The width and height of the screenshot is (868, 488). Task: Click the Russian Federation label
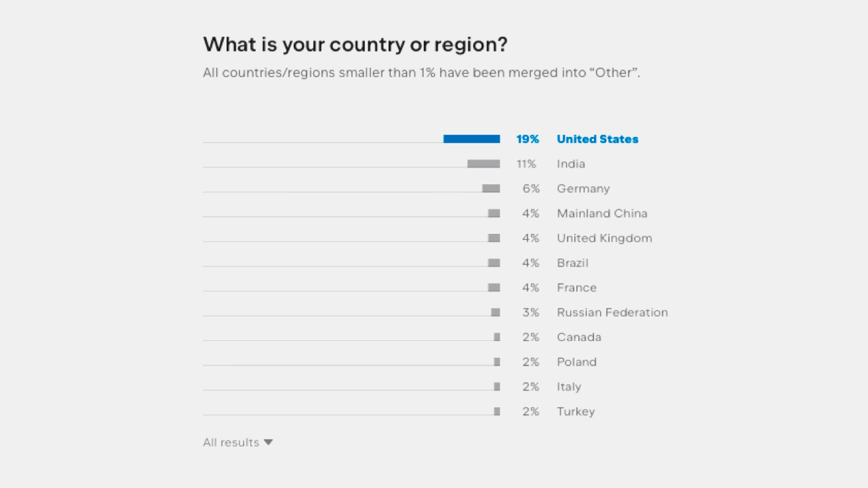click(x=612, y=313)
